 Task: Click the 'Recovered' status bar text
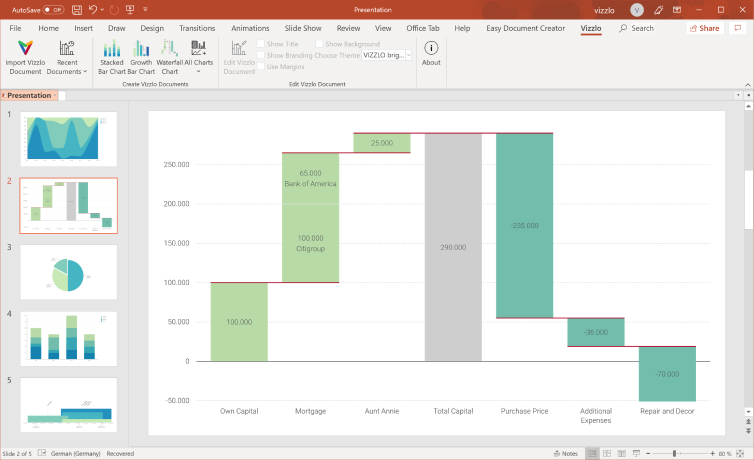coord(120,453)
